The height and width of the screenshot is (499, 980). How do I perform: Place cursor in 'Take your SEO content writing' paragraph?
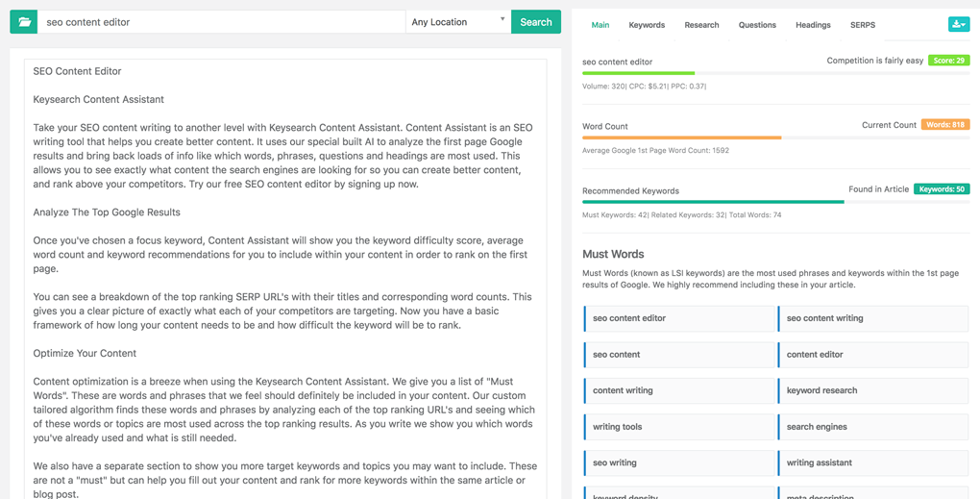click(x=283, y=156)
